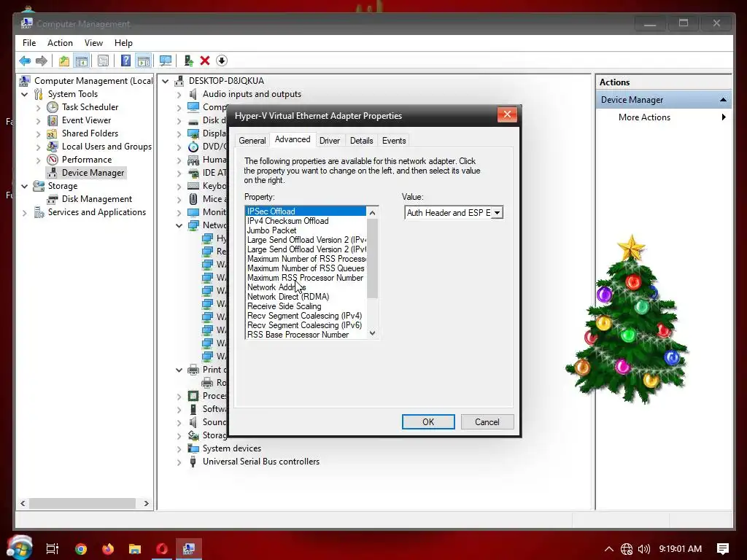Select RSS Base Processor Number property
Image resolution: width=747 pixels, height=560 pixels.
(x=306, y=335)
